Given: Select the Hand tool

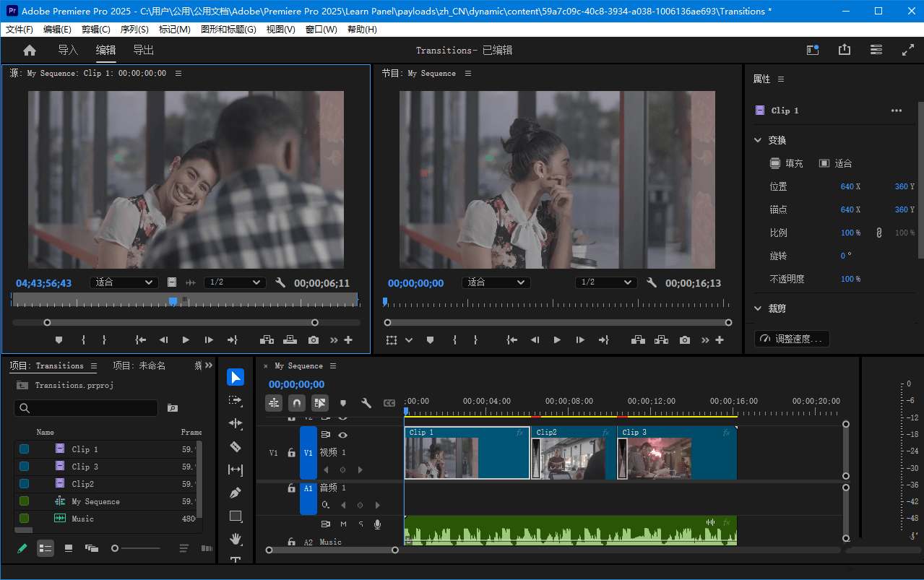Looking at the screenshot, I should (x=235, y=539).
